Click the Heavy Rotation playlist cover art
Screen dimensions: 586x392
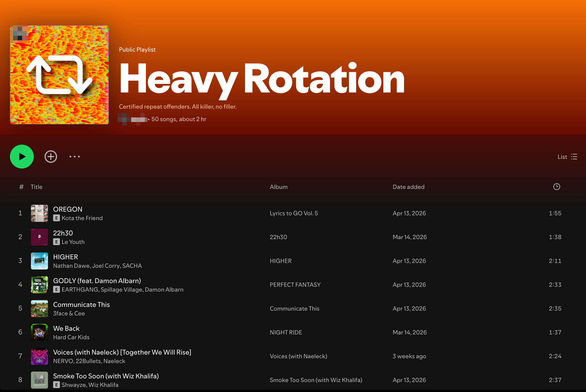tap(59, 75)
